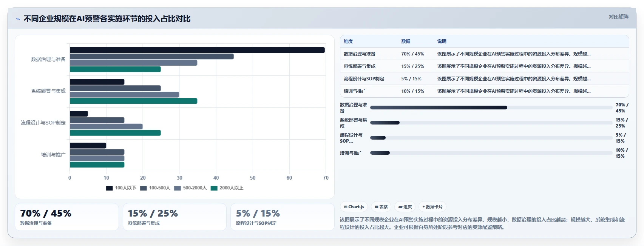Click the 培训与推广 progress bar
The width and height of the screenshot is (644, 246).
coord(491,153)
